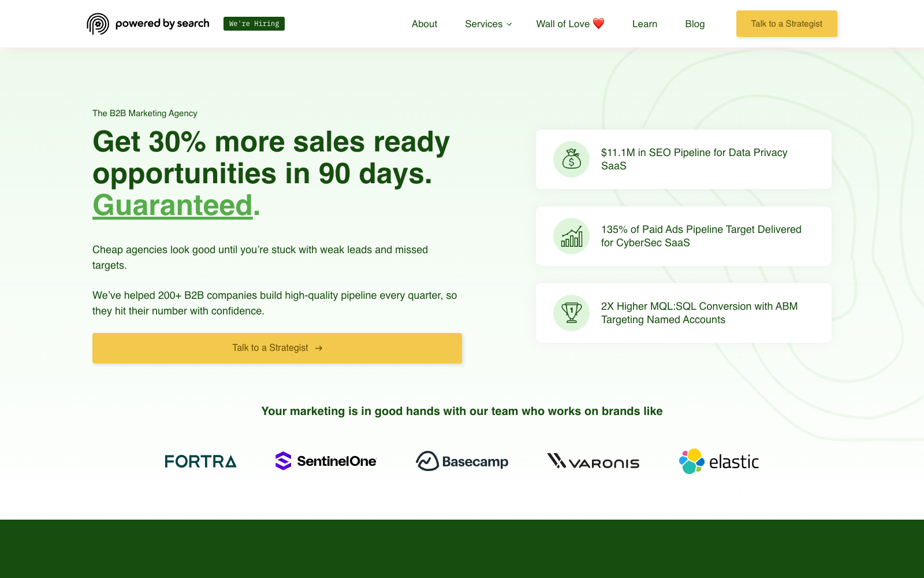The width and height of the screenshot is (924, 578).
Task: Click the SentinelOne logo
Action: point(326,461)
